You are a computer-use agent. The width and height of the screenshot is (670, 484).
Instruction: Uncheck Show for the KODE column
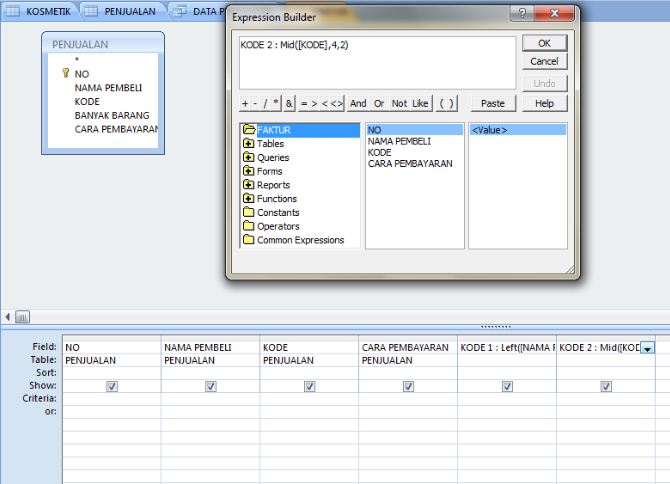[x=309, y=386]
